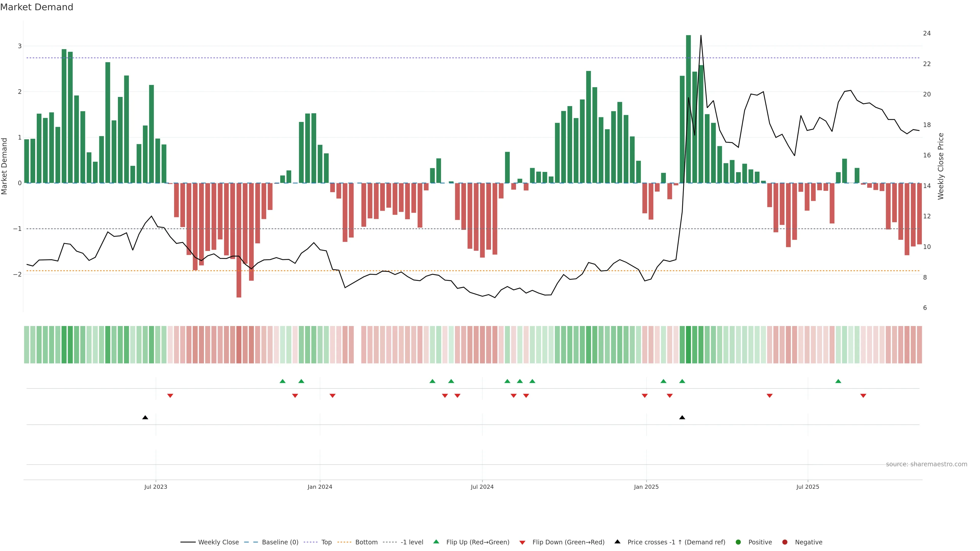The height and width of the screenshot is (551, 980).
Task: Click the Jul 2025 x-axis label
Action: [x=808, y=487]
